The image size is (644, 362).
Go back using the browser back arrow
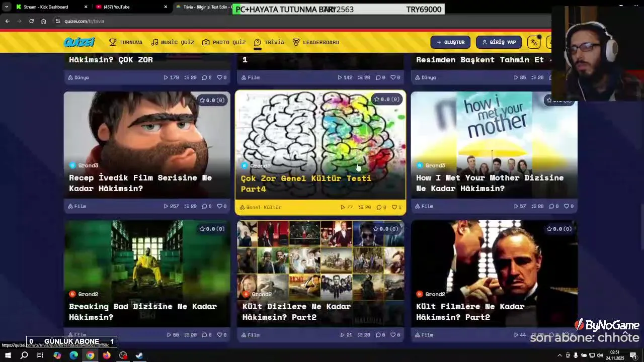[7, 21]
